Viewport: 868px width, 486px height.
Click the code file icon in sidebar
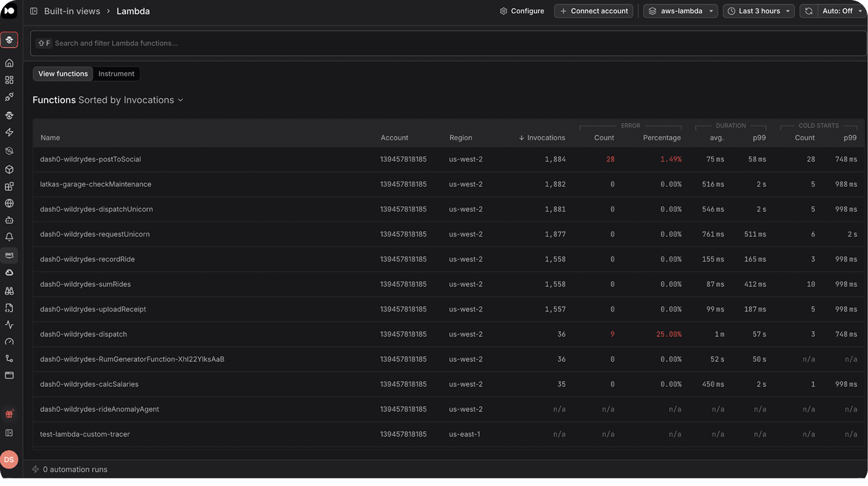(x=9, y=308)
